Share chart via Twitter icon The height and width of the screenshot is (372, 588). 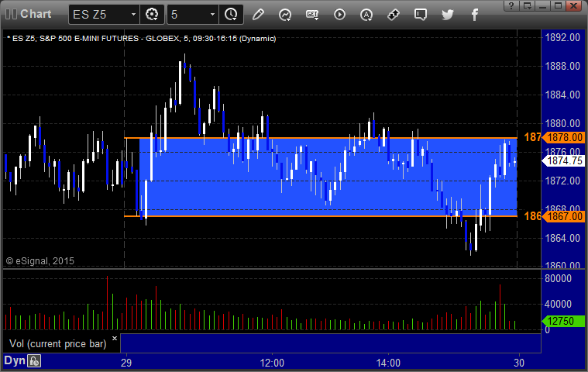447,15
